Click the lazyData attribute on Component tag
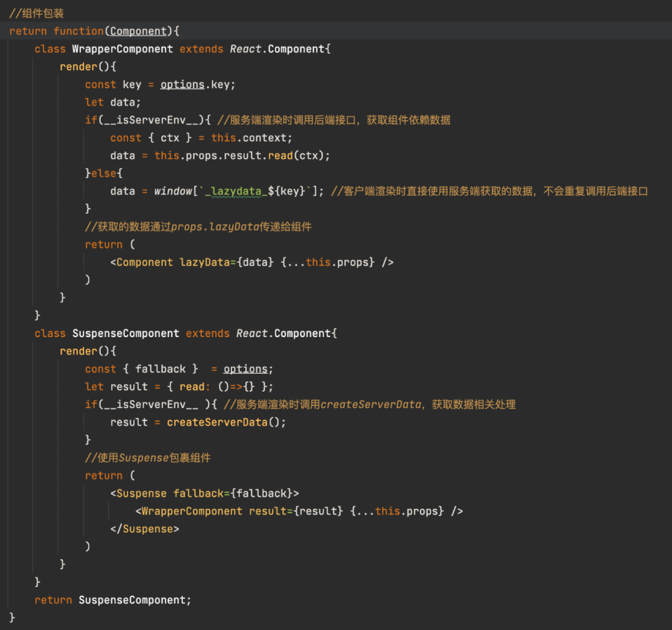 [x=205, y=262]
